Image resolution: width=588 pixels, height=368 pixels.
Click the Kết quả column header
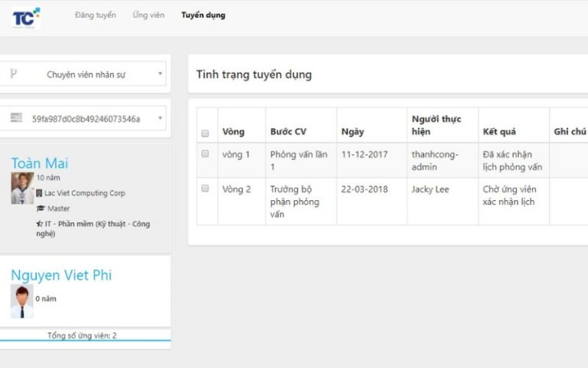[x=499, y=132]
